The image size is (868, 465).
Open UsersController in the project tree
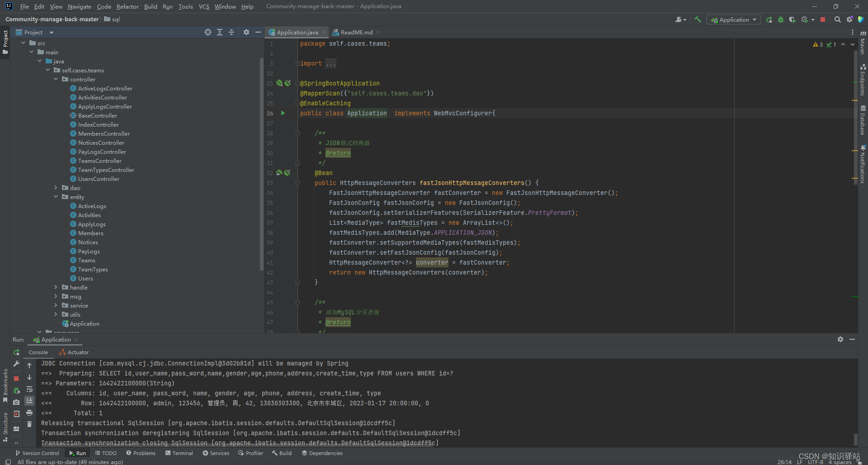click(99, 179)
